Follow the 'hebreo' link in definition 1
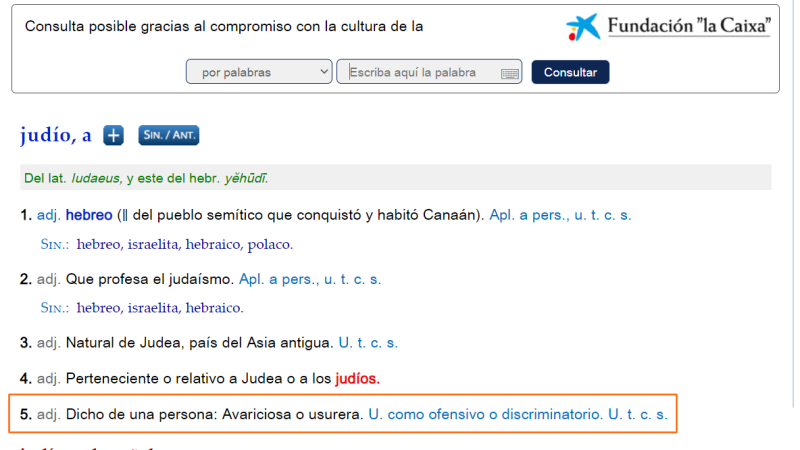Image resolution: width=800 pixels, height=450 pixels. pos(89,215)
